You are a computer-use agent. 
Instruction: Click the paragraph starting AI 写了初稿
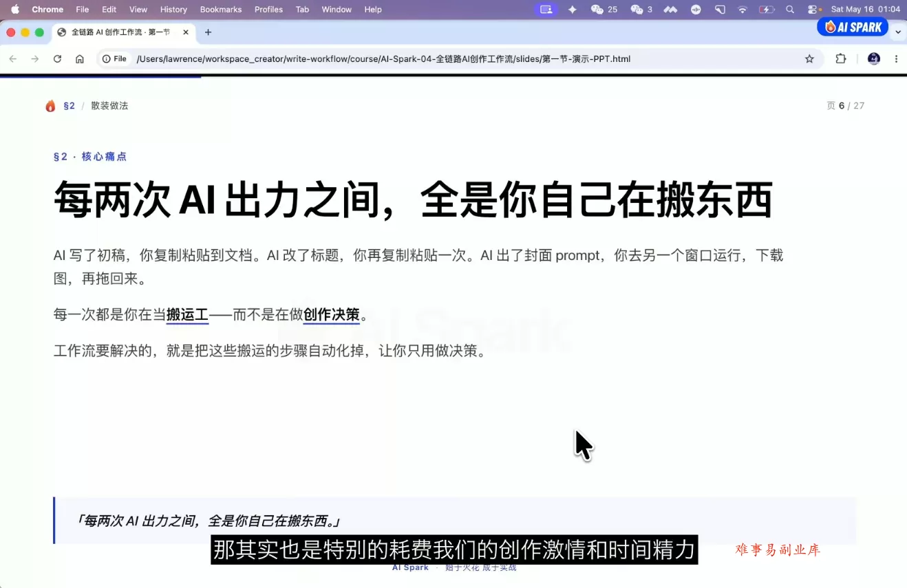[418, 267]
